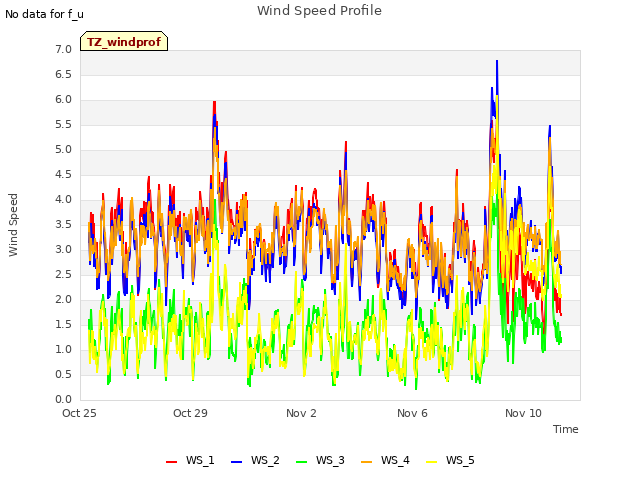Click the 3.5 y-axis tick label
640x480 pixels.
click(x=64, y=224)
